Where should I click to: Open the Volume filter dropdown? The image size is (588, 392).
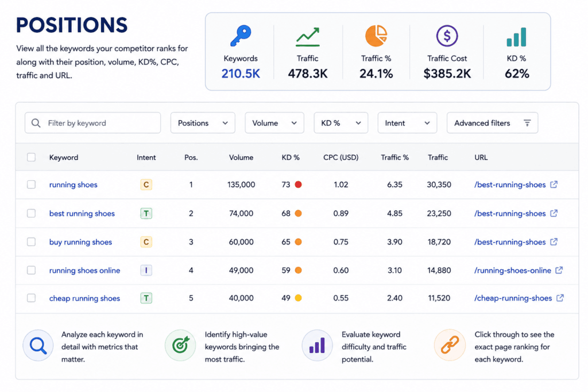(x=274, y=123)
